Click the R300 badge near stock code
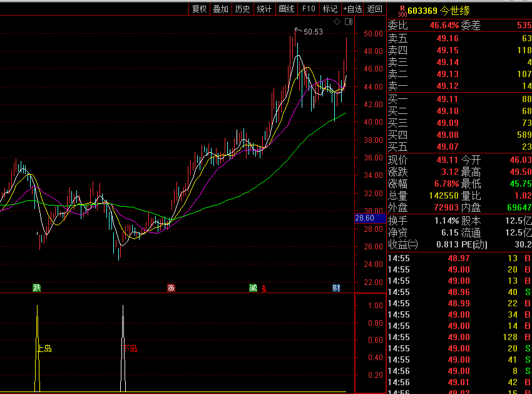The height and width of the screenshot is (394, 532). click(402, 11)
